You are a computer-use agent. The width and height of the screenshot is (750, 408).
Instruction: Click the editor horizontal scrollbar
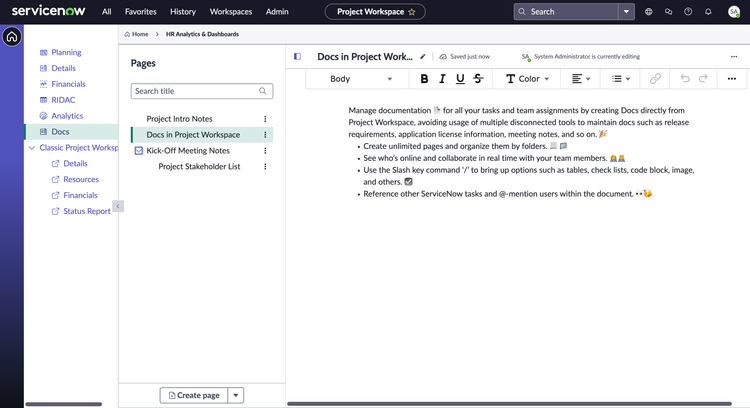[509, 404]
